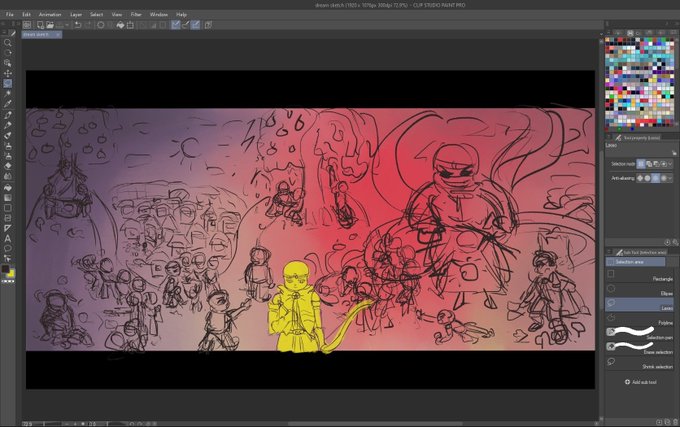
Task: Click the Clear circle icon in command bar
Action: click(x=101, y=25)
